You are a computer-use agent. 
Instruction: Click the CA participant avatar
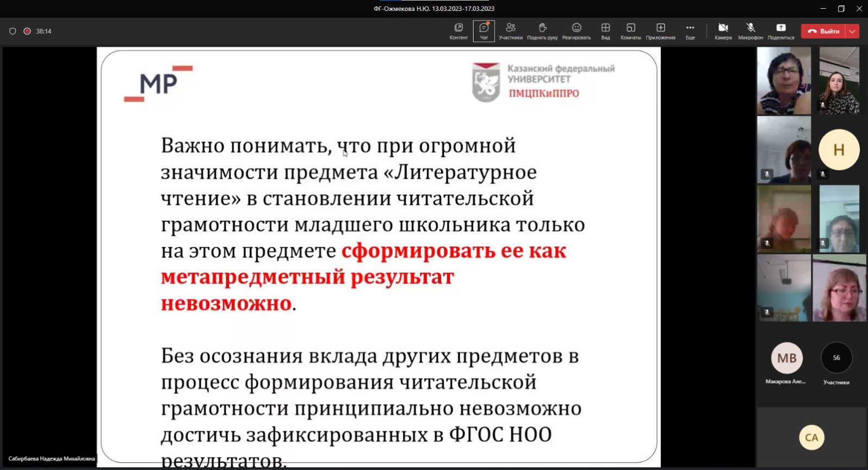(811, 437)
